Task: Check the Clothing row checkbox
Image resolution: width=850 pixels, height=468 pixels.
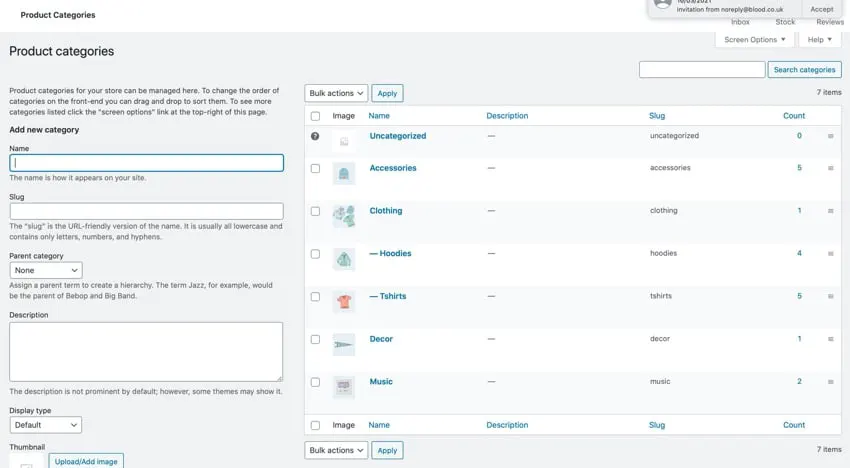Action: [x=315, y=211]
